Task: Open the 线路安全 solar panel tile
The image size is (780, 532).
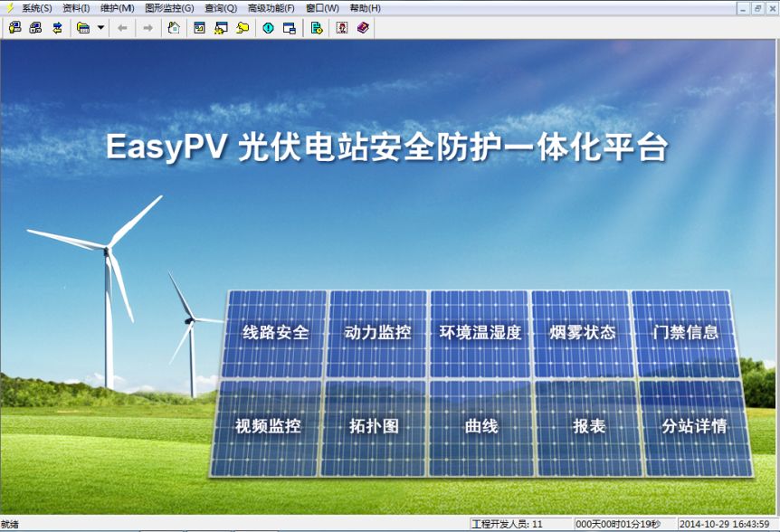Action: pos(276,333)
